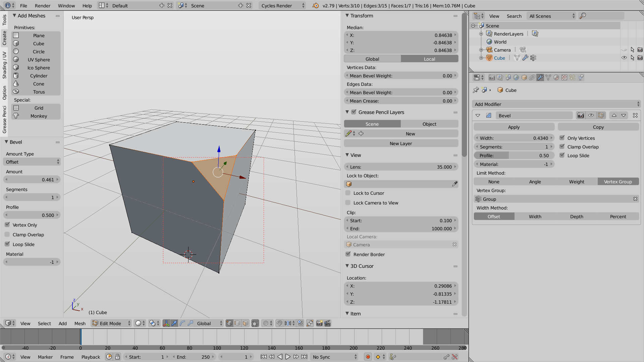The width and height of the screenshot is (644, 362).
Task: Toggle limit selection to visible icon
Action: point(255,323)
